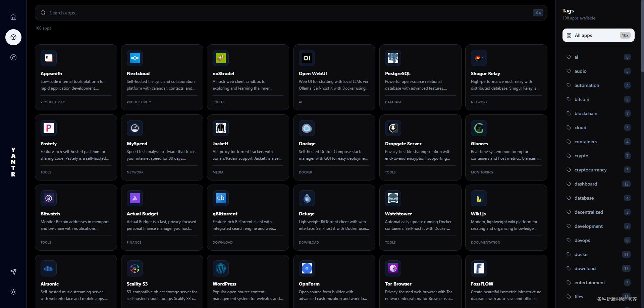Select the Apps cube icon in sidebar
644x308 pixels.
point(13,37)
